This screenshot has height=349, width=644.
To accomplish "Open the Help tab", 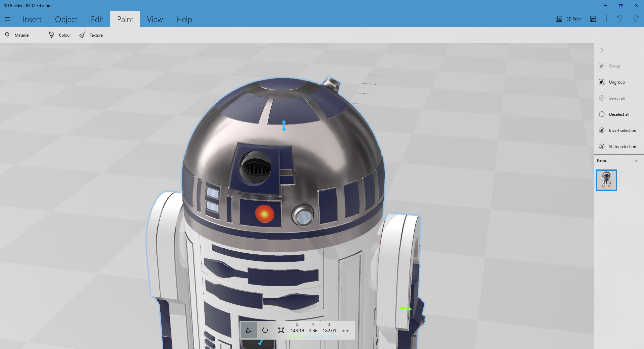I will pyautogui.click(x=184, y=19).
